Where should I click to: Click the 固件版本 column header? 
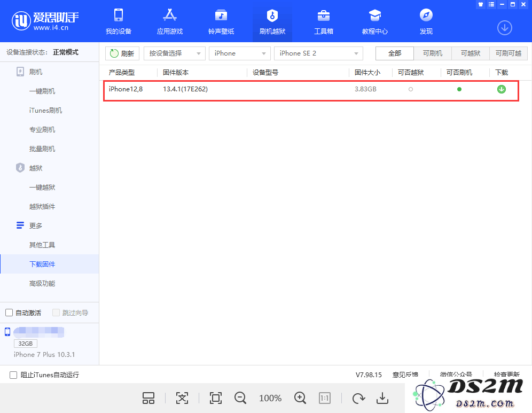tap(175, 72)
